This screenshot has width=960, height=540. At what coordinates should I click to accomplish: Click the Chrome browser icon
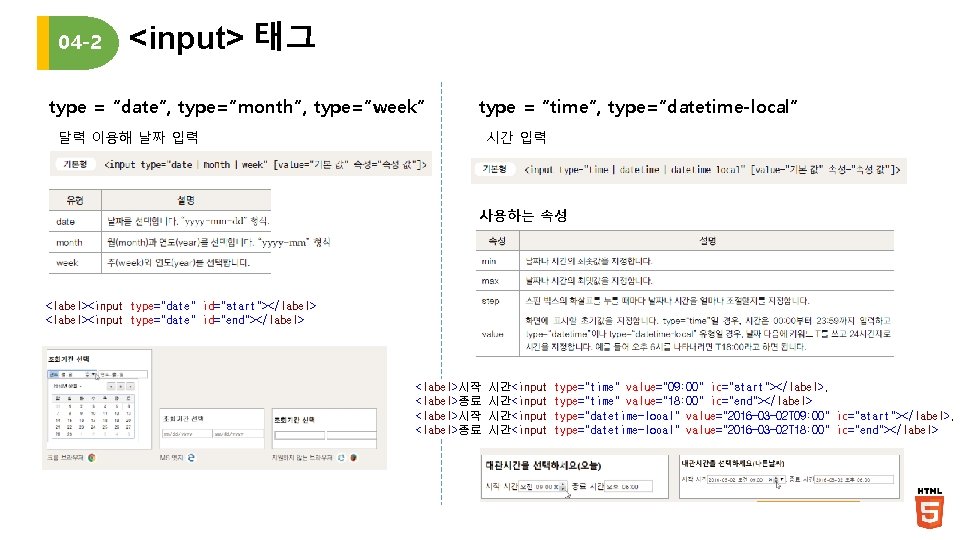[x=92, y=457]
